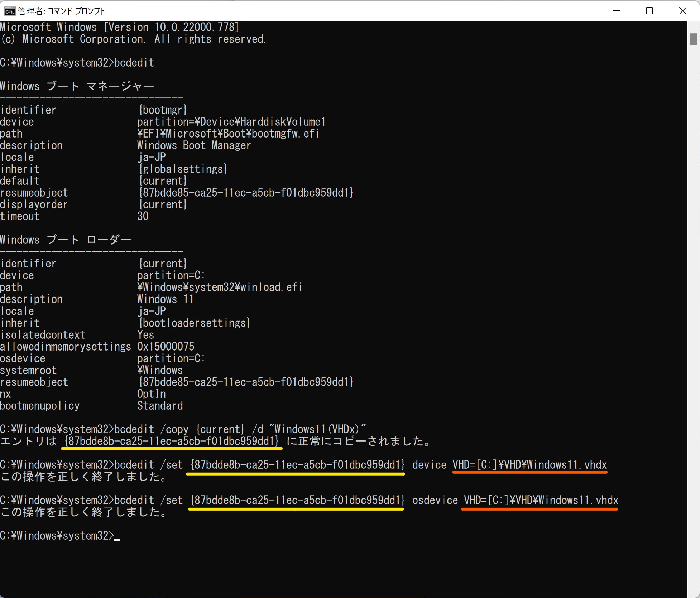Click the title text 管理者: コマンド プロンプト
This screenshot has height=598, width=700.
click(x=62, y=11)
